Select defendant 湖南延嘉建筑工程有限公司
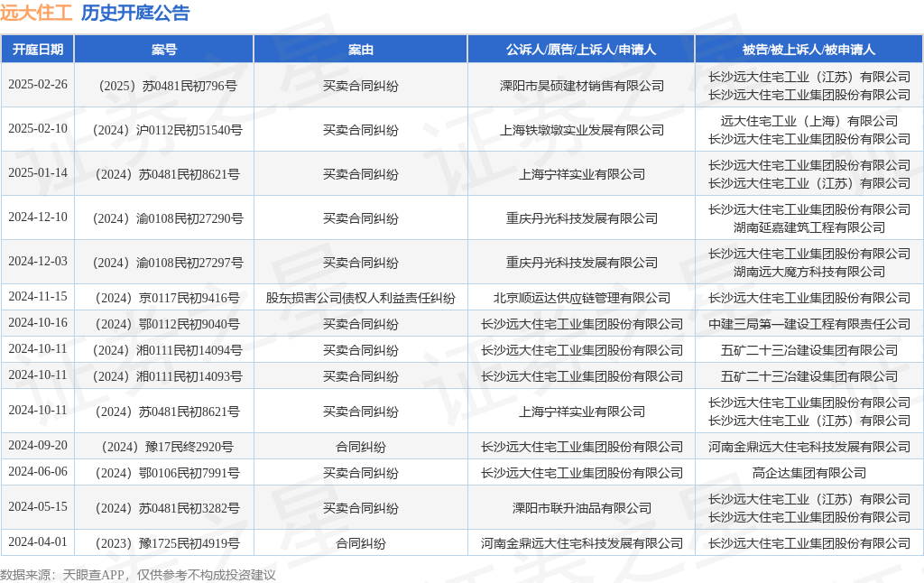924x583 pixels. (809, 227)
